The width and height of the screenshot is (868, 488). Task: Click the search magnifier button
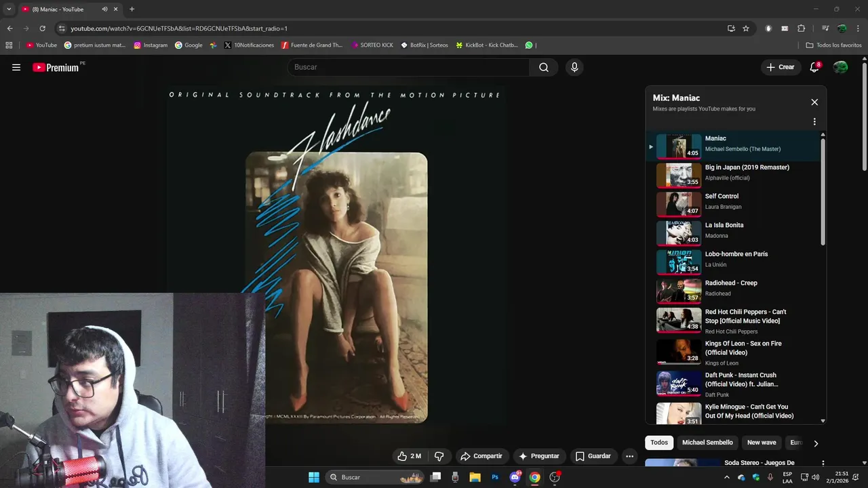pyautogui.click(x=544, y=67)
